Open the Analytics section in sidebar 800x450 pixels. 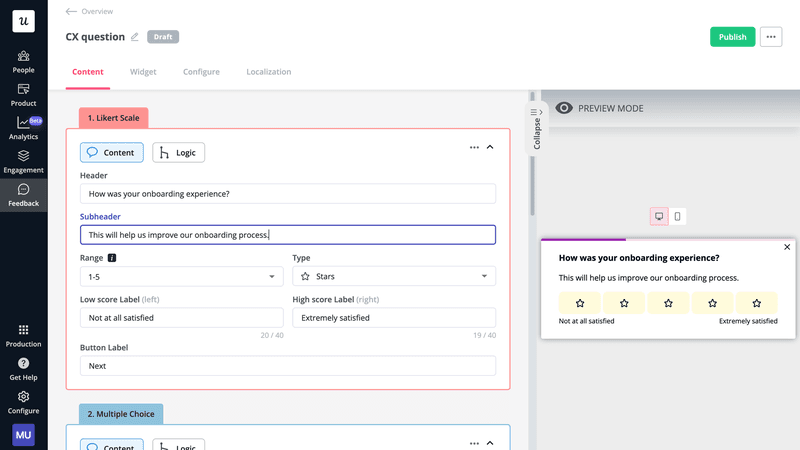tap(23, 129)
